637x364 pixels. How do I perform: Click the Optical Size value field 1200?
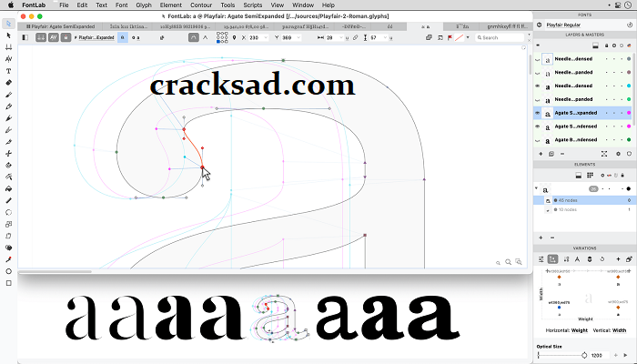coord(600,355)
